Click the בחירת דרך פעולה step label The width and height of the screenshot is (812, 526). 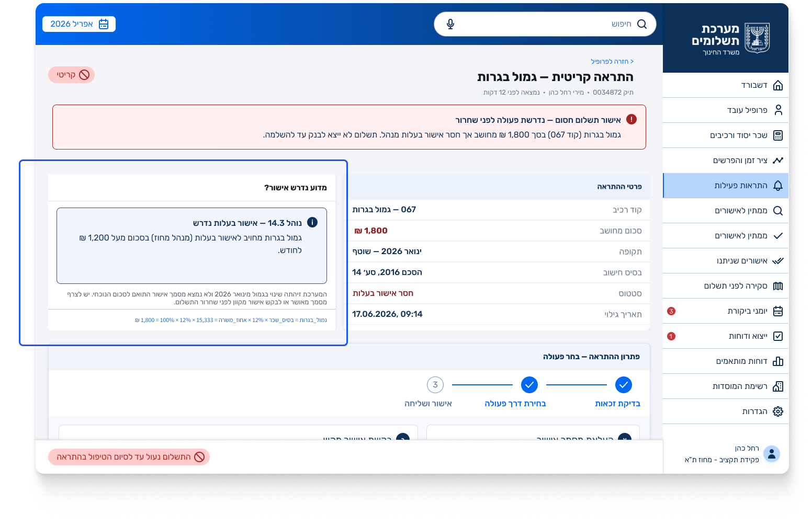point(515,404)
